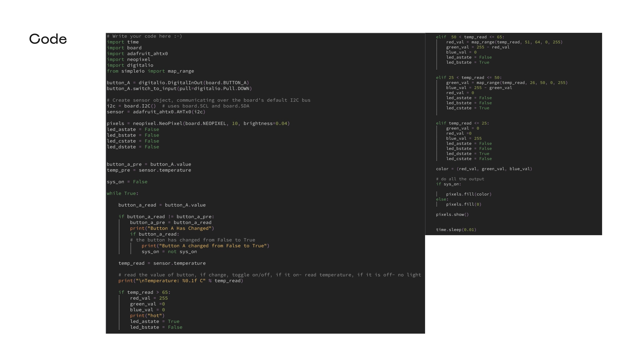Click the "pixels.fill(color)" line
Viewport: 644px width, 362px height.
469,194
